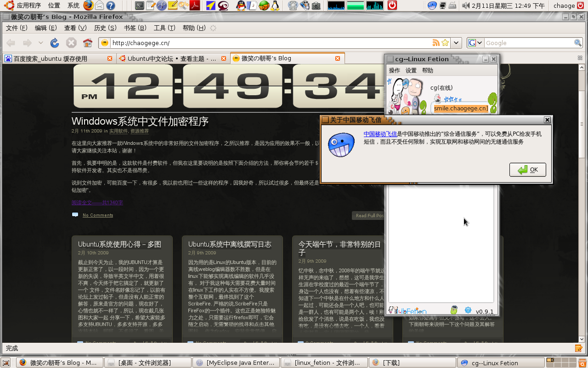
Task: Launch the terminal from the top panel
Action: (141, 6)
